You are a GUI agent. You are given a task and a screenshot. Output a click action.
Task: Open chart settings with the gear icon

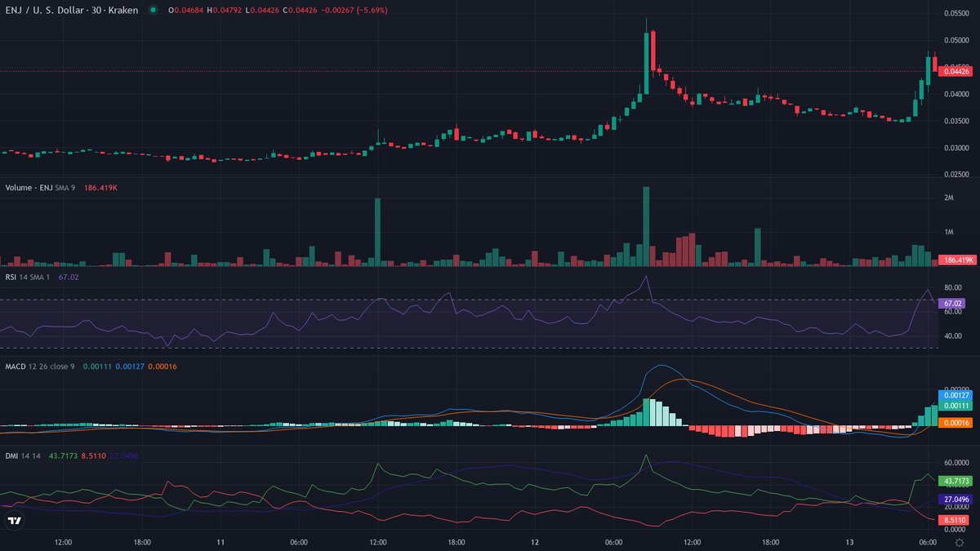click(x=959, y=542)
